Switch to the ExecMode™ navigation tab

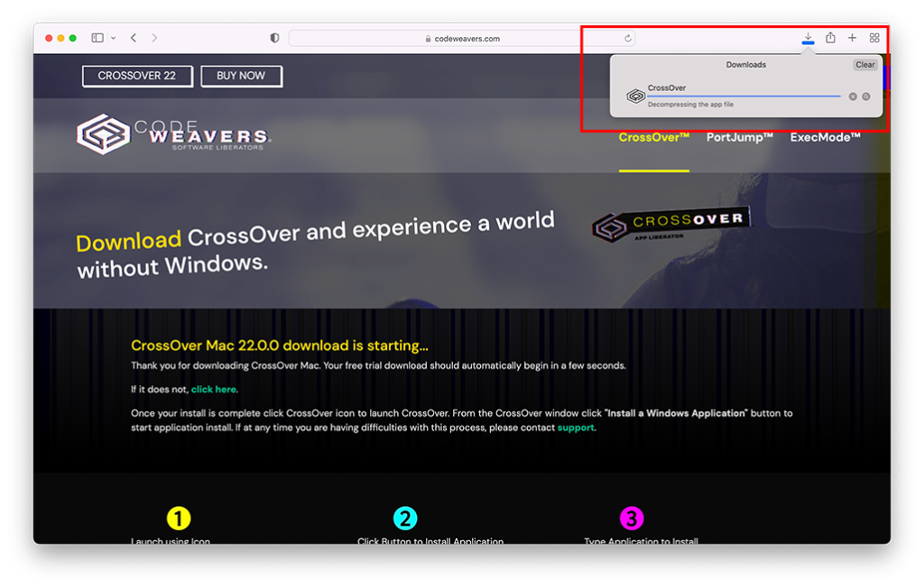825,137
